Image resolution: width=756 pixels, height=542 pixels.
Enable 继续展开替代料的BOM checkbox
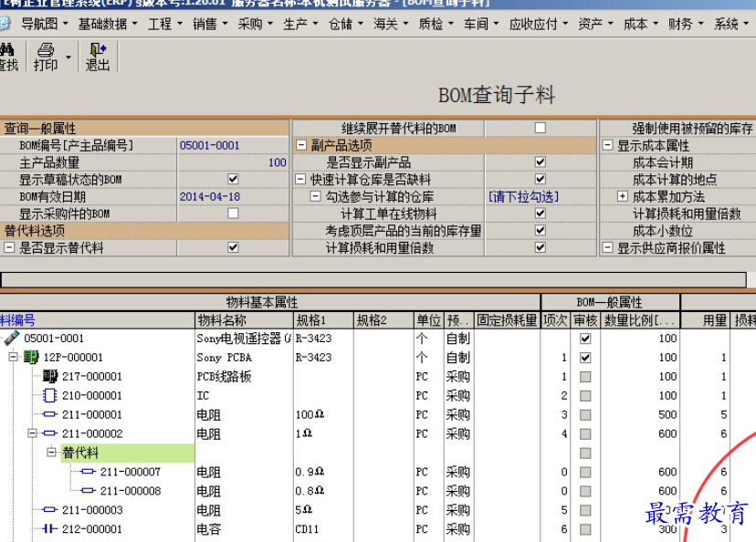tap(540, 128)
